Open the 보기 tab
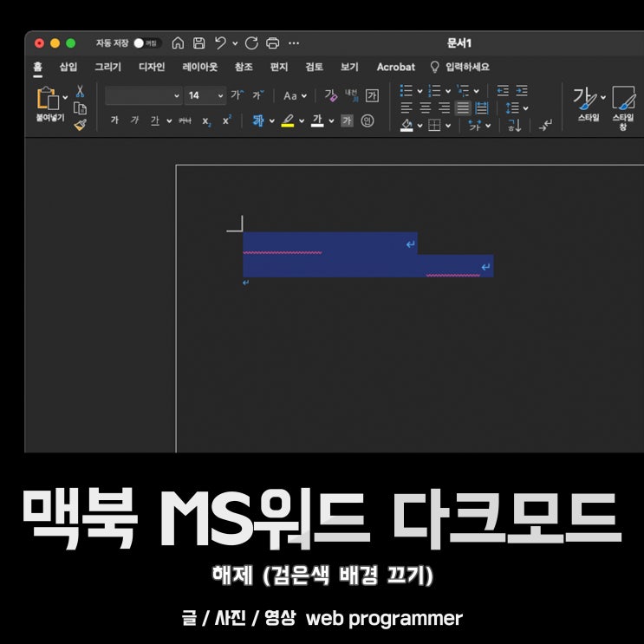The height and width of the screenshot is (644, 644). point(349,67)
